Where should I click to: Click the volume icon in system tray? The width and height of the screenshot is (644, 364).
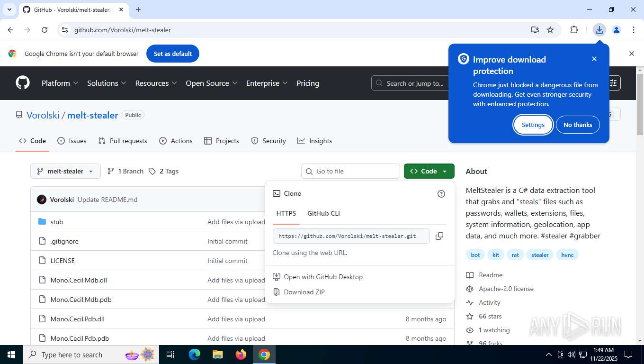[x=572, y=355]
